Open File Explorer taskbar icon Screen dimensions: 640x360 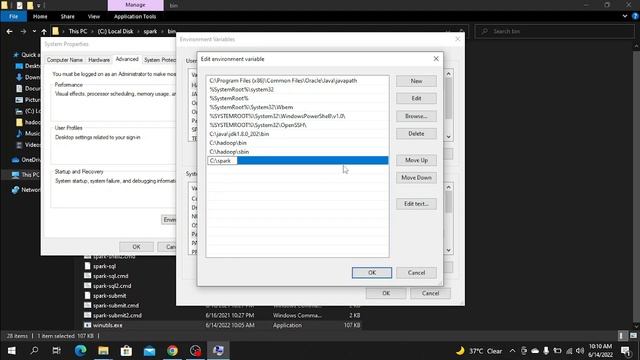(103, 351)
